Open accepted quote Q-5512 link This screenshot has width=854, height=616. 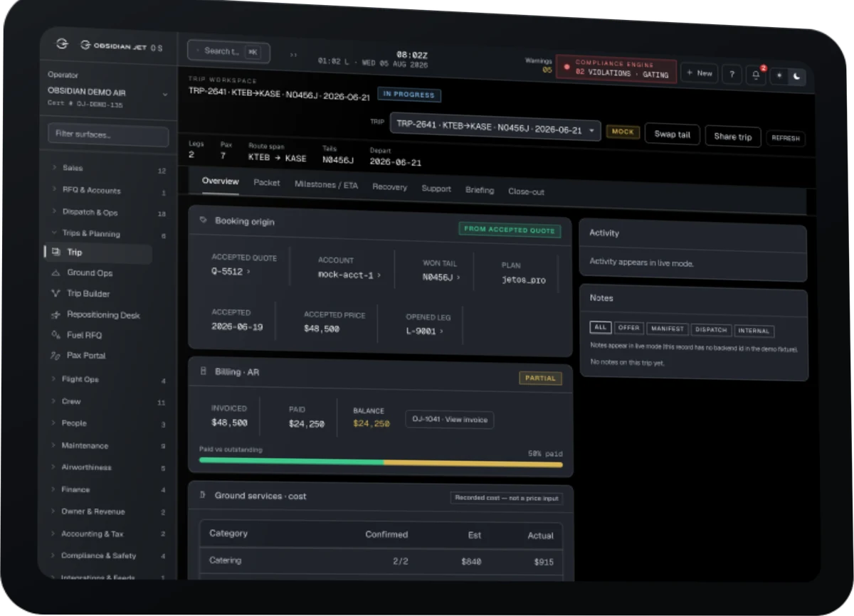point(231,271)
